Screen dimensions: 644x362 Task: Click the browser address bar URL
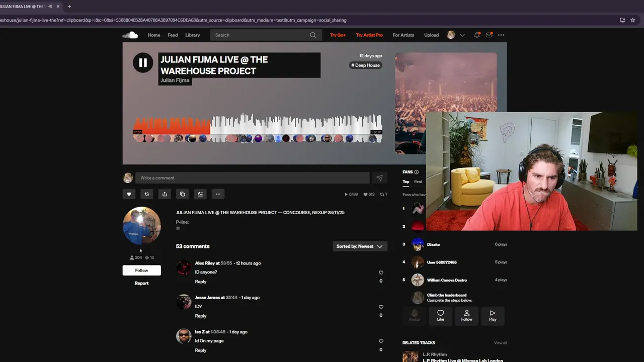pos(173,20)
